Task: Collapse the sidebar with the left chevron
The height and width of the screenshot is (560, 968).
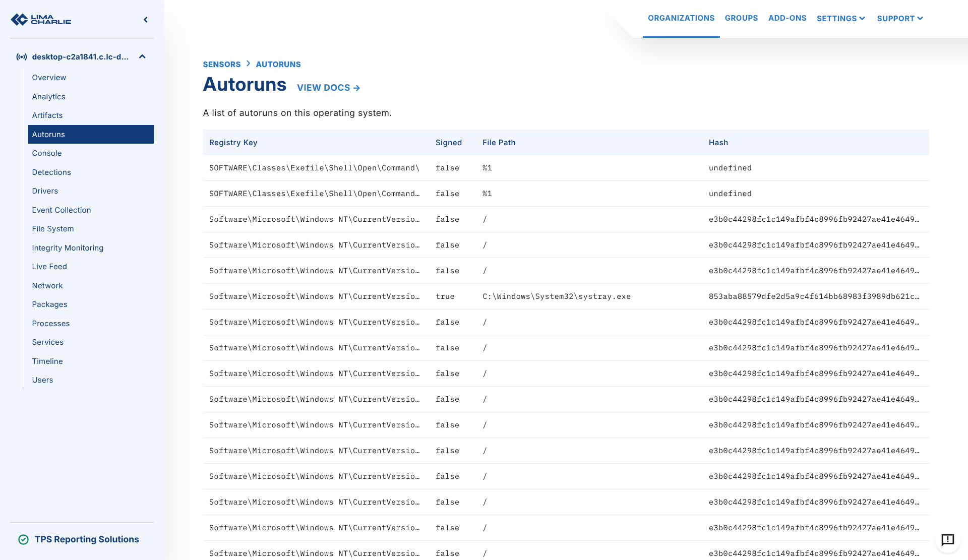Action: click(x=146, y=20)
